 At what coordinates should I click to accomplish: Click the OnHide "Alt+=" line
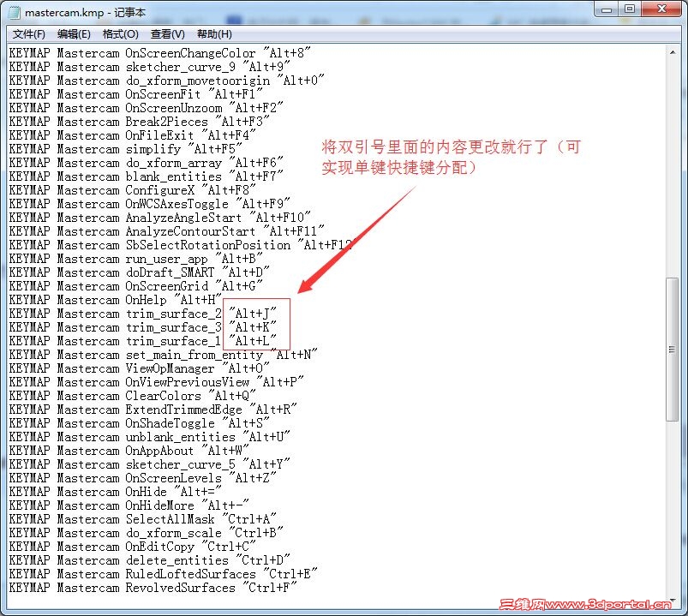click(x=116, y=492)
